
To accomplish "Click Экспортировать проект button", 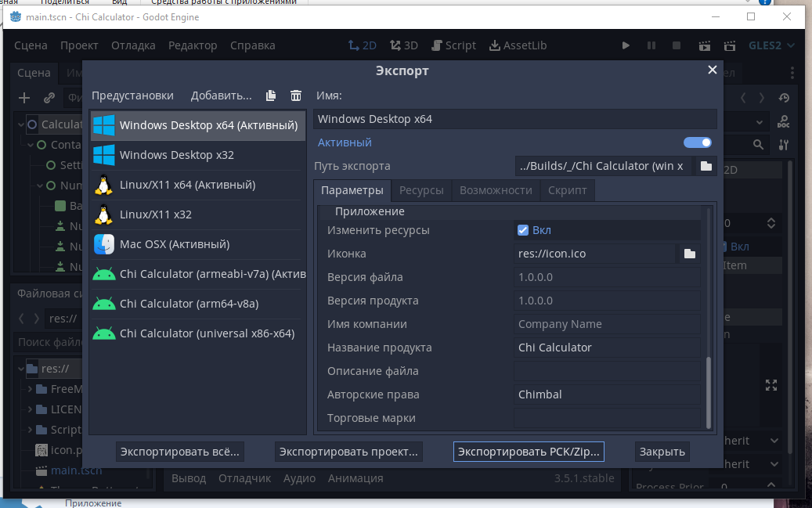I will 348,452.
